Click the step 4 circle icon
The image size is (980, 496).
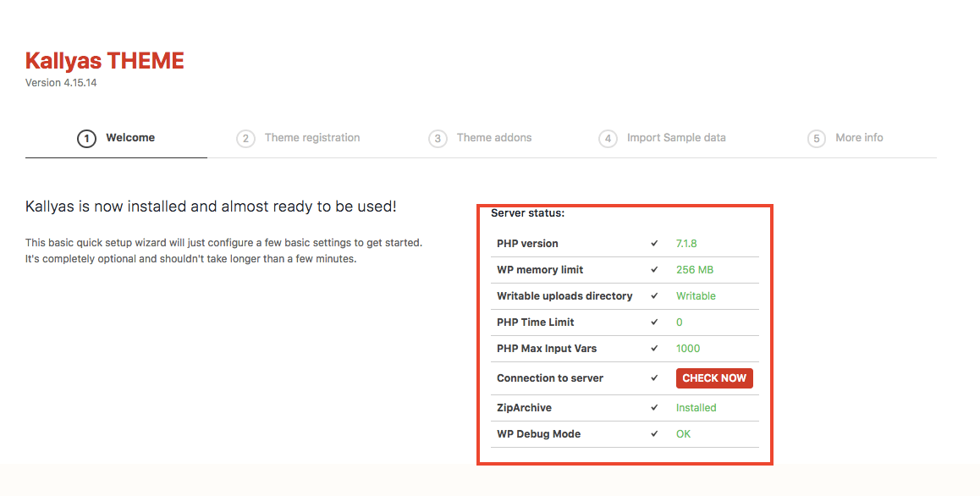tap(608, 138)
